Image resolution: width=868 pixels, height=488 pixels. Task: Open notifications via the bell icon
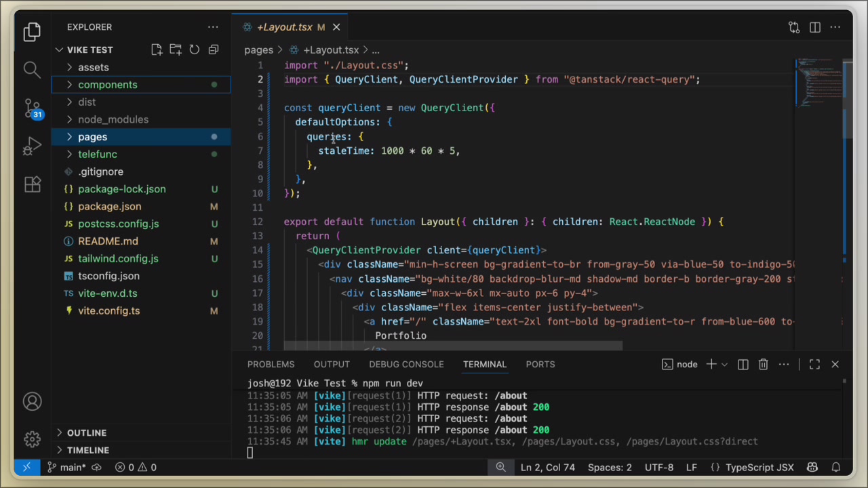pyautogui.click(x=836, y=467)
